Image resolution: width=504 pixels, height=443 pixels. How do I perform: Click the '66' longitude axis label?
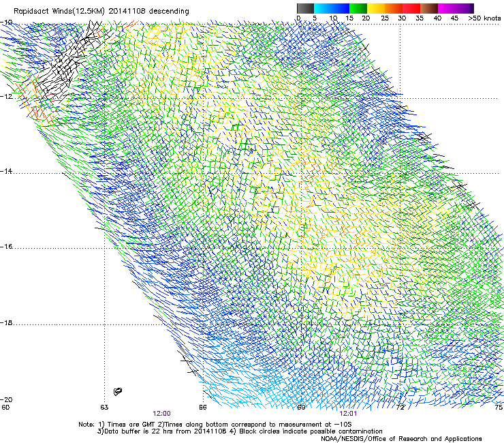[x=203, y=408]
